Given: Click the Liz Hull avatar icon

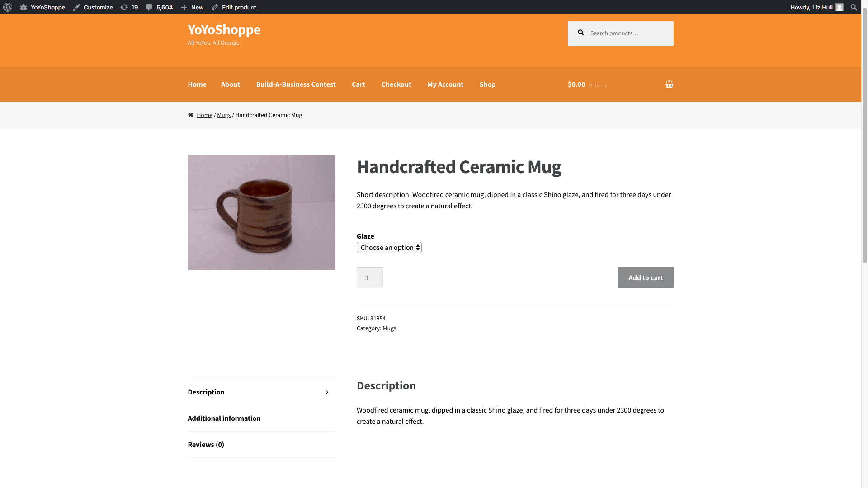Looking at the screenshot, I should pos(840,7).
